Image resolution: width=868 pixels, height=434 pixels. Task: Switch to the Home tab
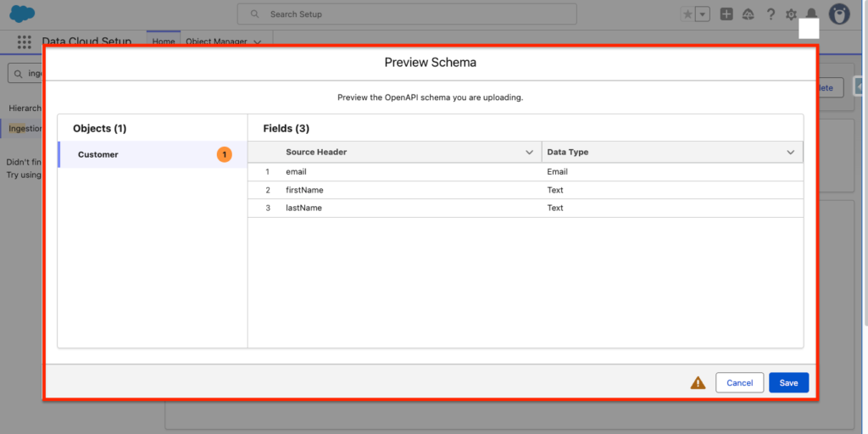[164, 42]
